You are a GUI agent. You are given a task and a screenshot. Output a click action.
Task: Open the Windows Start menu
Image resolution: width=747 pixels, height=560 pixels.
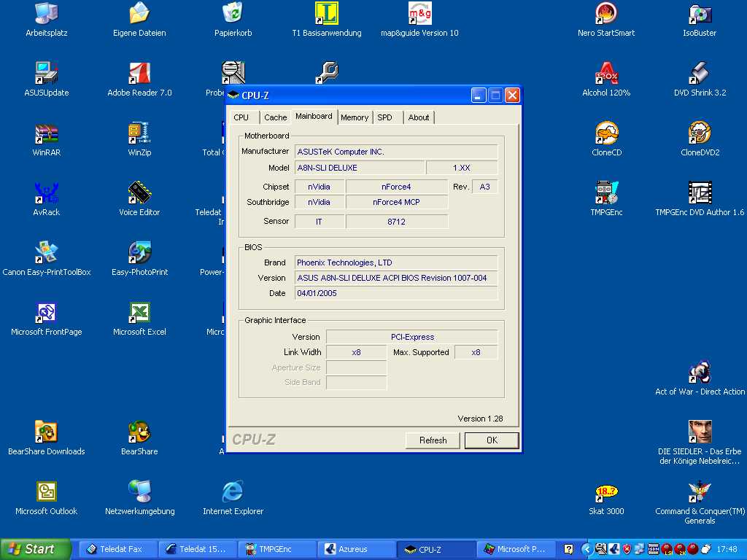pyautogui.click(x=35, y=549)
